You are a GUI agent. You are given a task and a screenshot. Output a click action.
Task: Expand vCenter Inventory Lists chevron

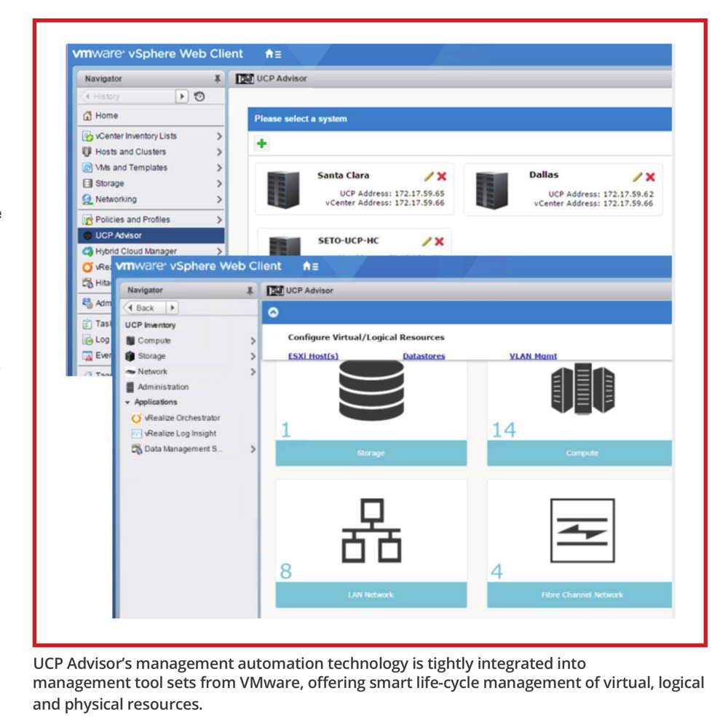coord(219,136)
